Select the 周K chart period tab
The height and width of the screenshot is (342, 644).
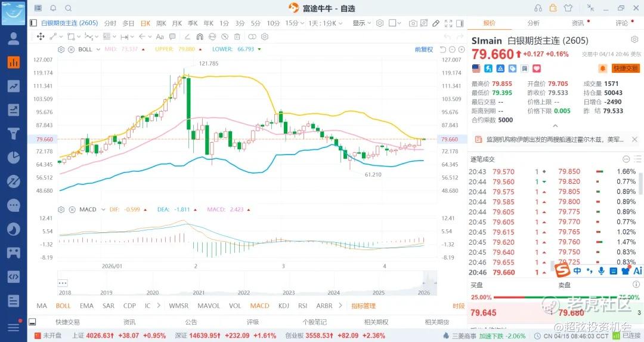pos(161,23)
